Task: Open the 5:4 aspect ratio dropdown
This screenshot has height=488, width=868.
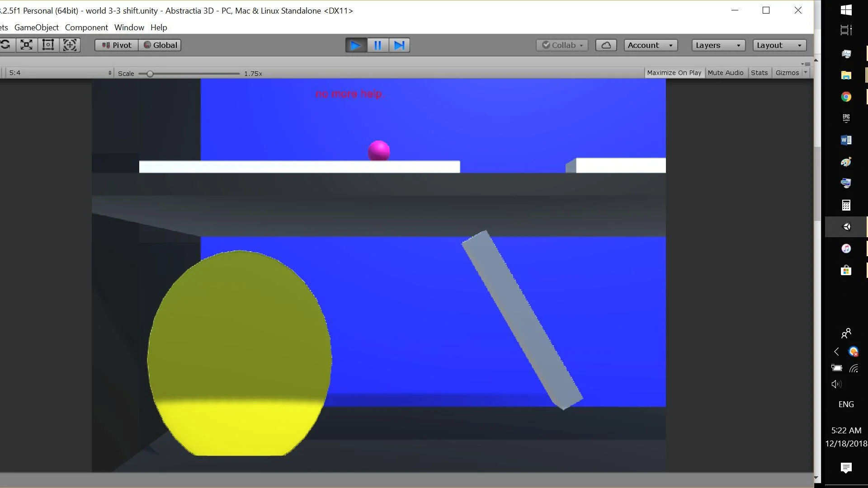Action: tap(59, 73)
